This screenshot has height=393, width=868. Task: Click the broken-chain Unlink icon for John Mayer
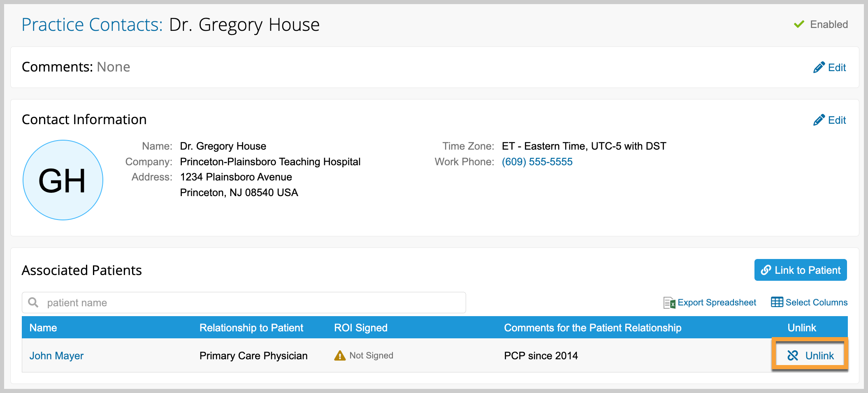coord(793,356)
